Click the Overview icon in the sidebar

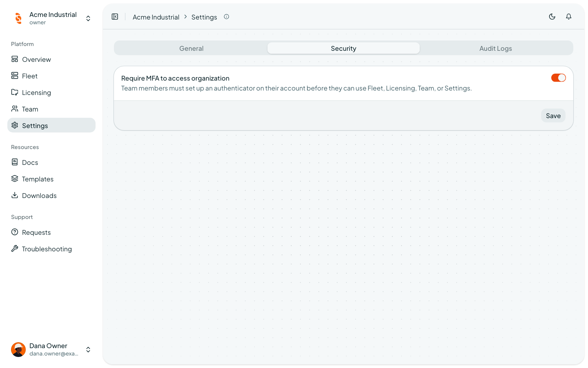pyautogui.click(x=15, y=59)
